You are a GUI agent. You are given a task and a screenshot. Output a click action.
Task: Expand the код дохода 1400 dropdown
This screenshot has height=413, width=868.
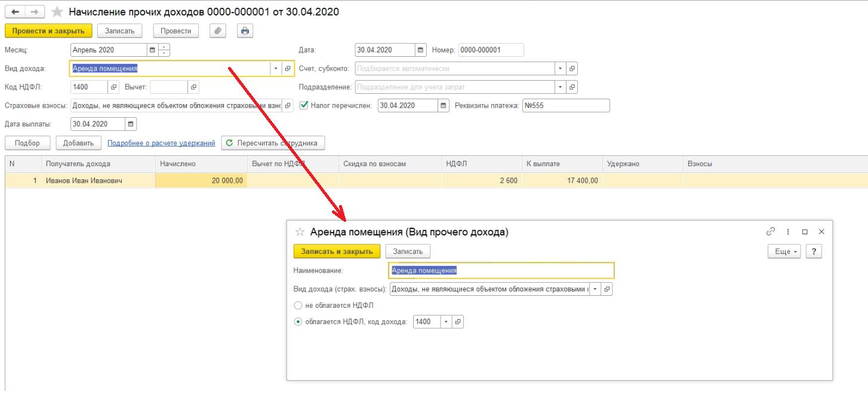446,322
